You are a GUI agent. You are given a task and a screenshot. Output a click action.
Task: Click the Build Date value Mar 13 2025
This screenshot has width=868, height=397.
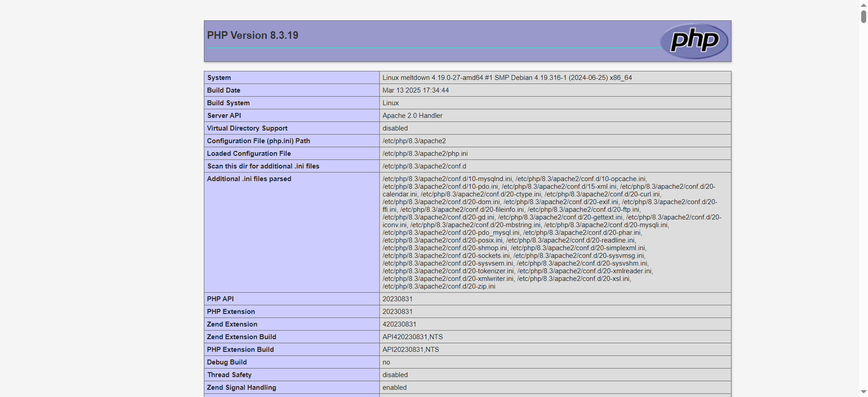click(415, 90)
